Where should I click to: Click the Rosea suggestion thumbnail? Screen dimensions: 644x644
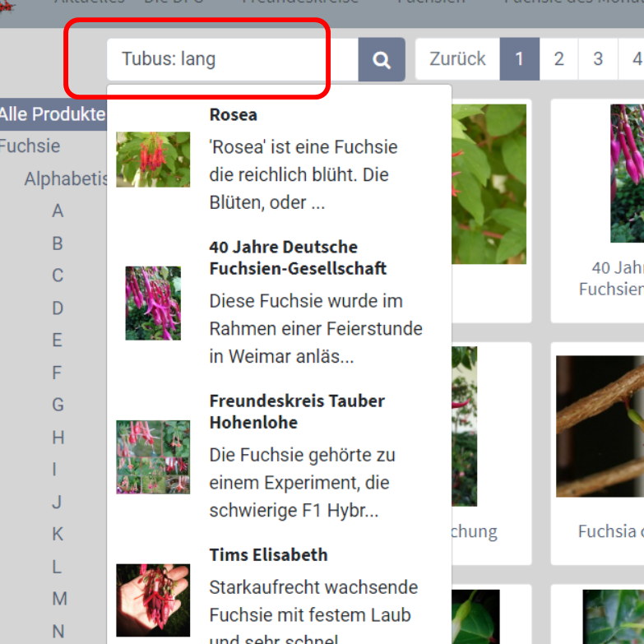[x=153, y=160]
